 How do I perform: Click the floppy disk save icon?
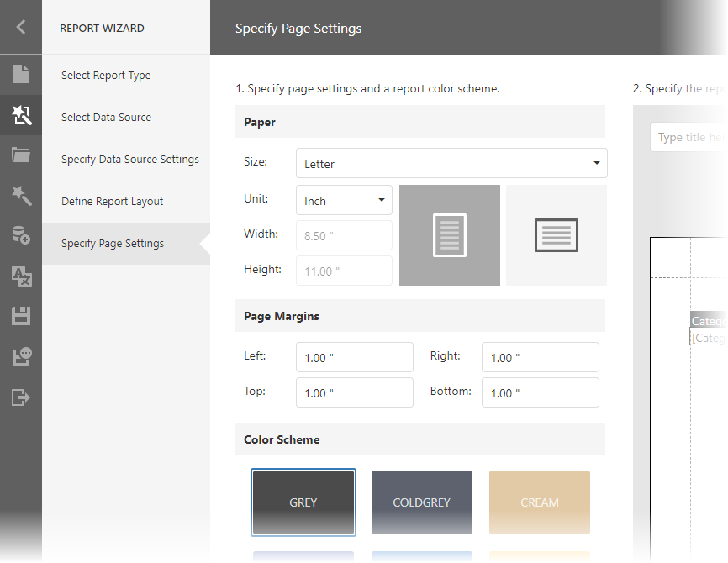21,316
